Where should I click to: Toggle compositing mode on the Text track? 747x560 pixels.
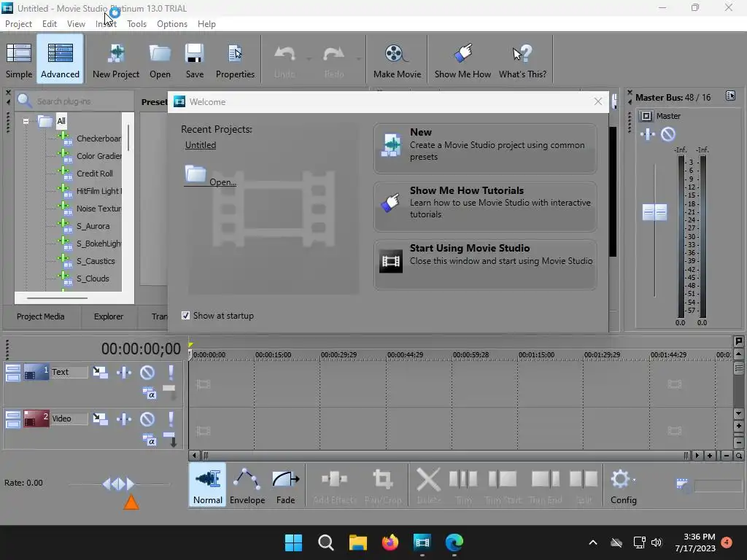click(149, 394)
